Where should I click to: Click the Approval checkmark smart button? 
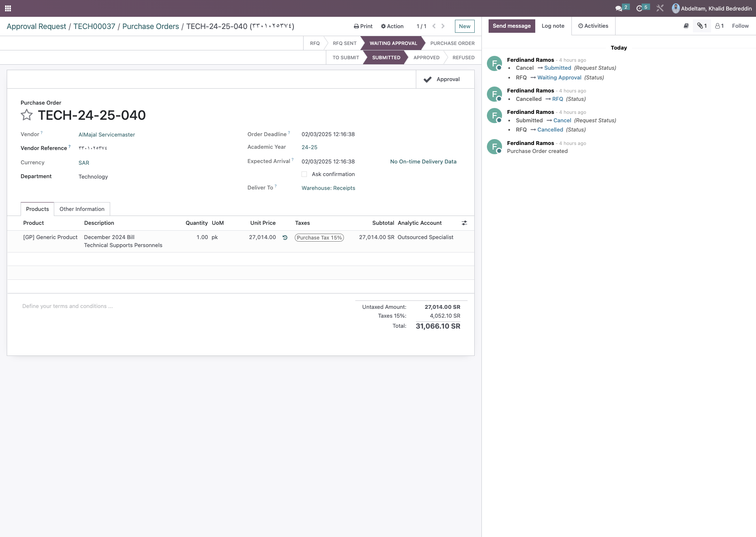tap(445, 79)
